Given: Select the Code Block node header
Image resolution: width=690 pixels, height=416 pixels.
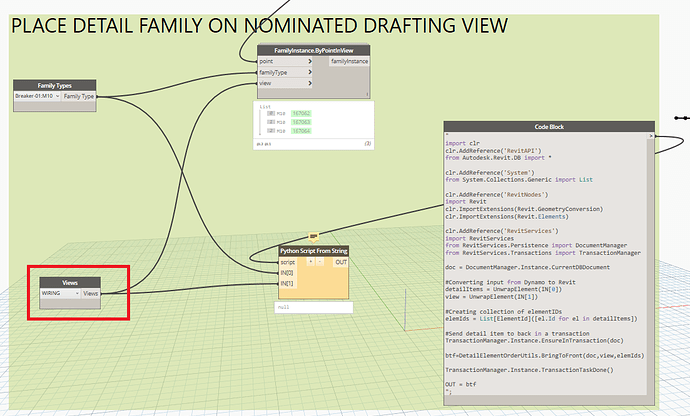Looking at the screenshot, I should click(549, 127).
